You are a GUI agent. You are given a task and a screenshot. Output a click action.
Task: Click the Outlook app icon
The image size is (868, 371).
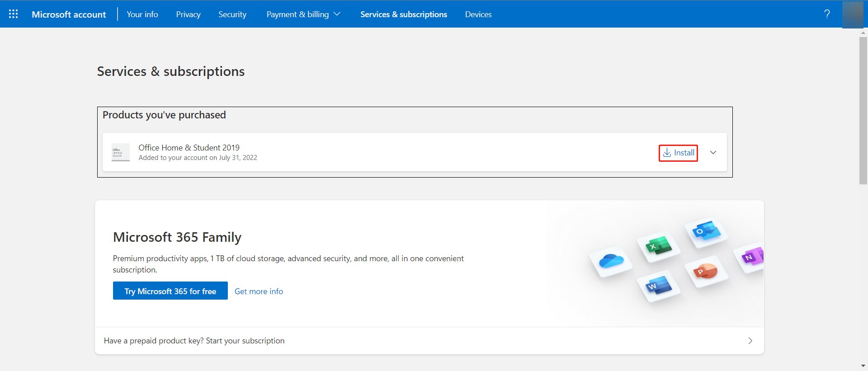pyautogui.click(x=706, y=231)
